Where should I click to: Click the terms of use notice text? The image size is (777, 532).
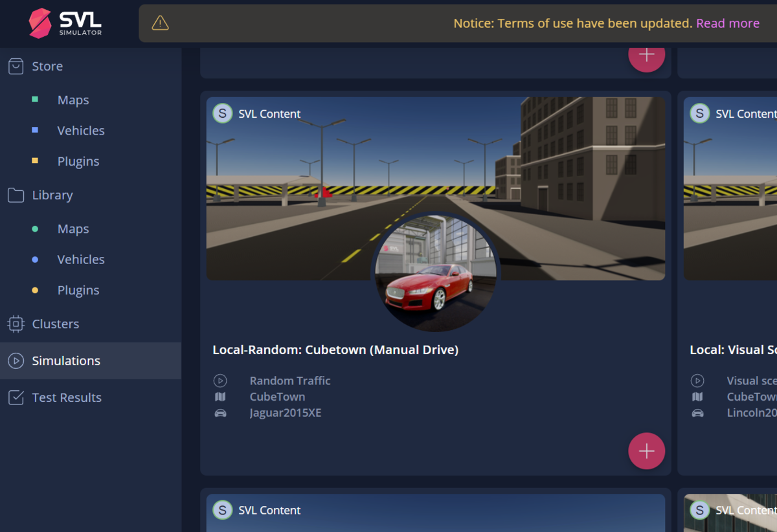pyautogui.click(x=573, y=23)
